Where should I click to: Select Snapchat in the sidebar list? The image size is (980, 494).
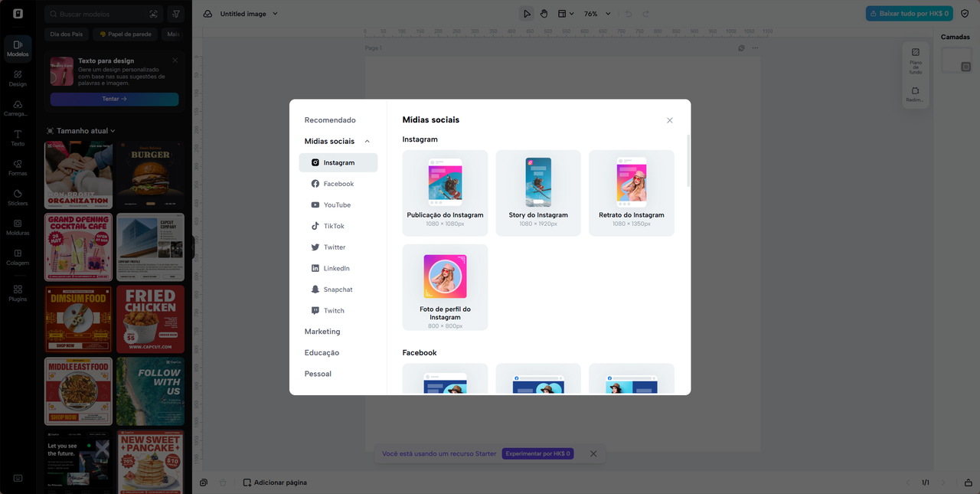point(338,290)
